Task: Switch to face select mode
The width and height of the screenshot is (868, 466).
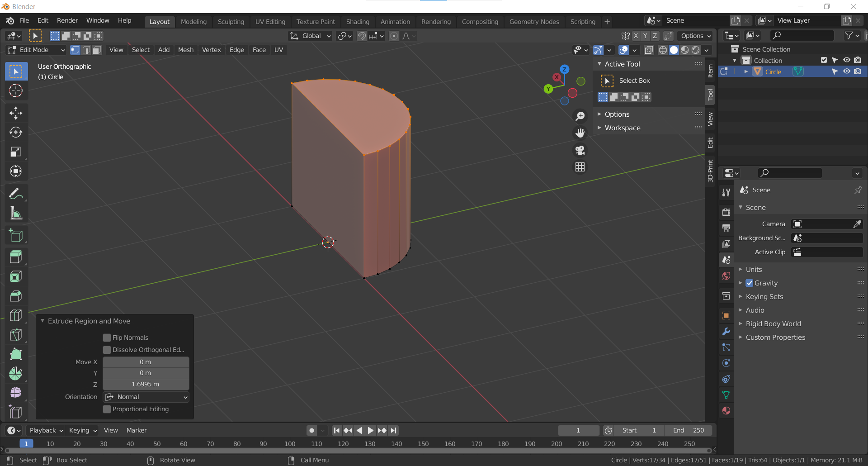Action: (97, 50)
